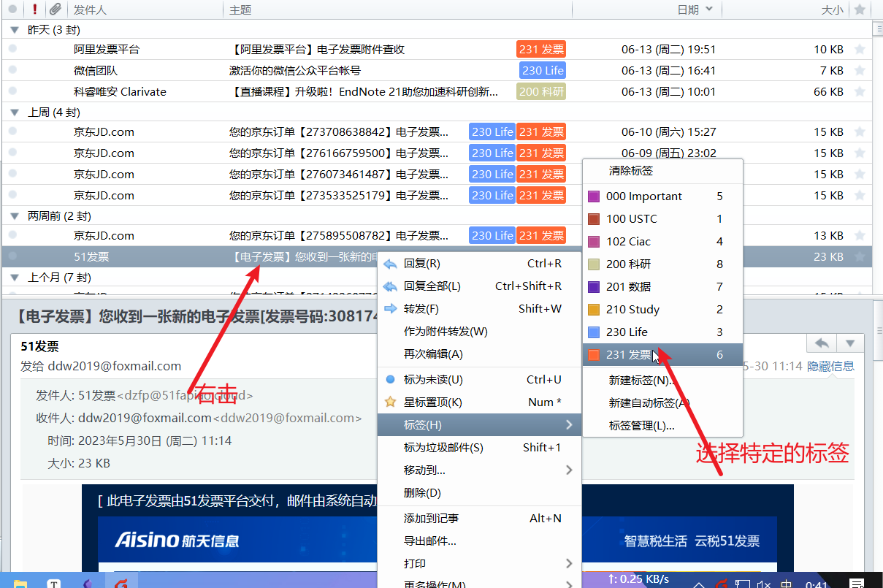This screenshot has width=883, height=588.
Task: Click the red priority exclamation column header
Action: [35, 9]
